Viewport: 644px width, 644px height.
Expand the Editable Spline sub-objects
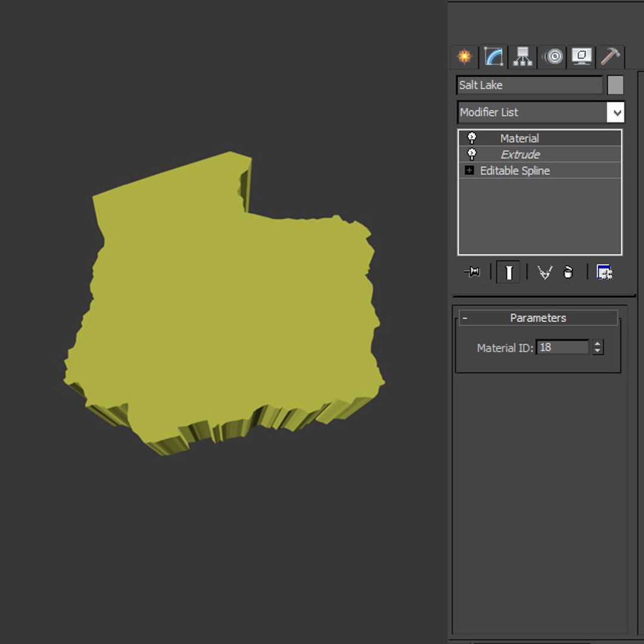click(x=469, y=170)
